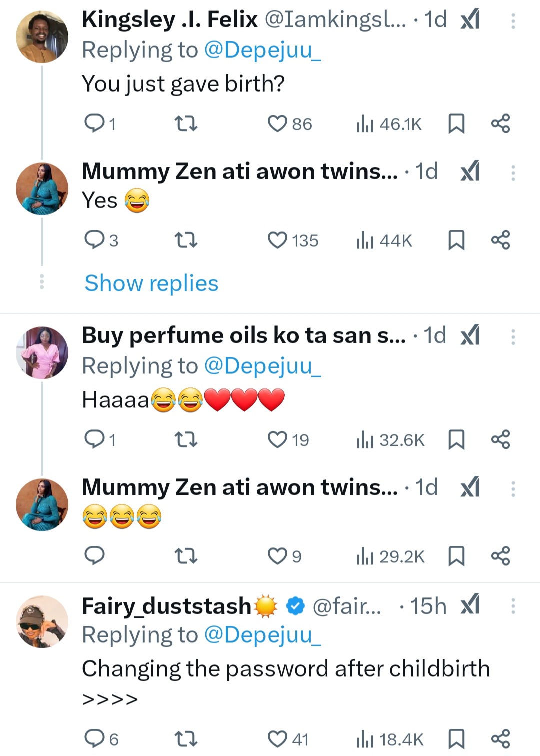Open more options menu for 'Haaaa' tweet
540x756 pixels.
point(513,337)
